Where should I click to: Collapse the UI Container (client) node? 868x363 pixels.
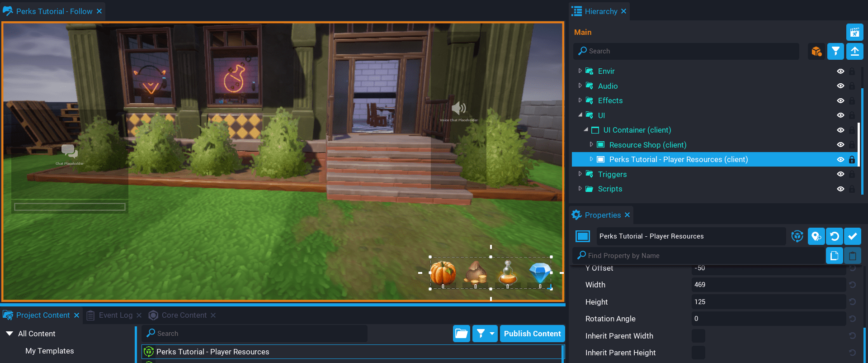pos(586,130)
